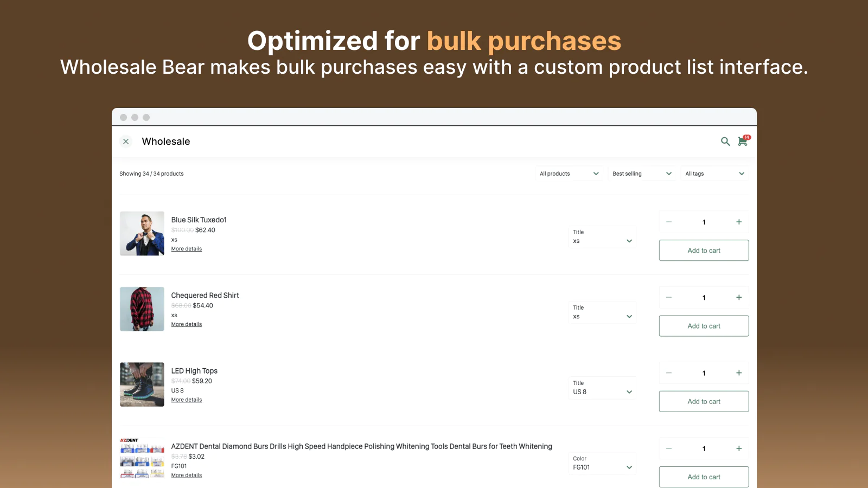Open LED High Tops US 8 size dropdown
Image resolution: width=868 pixels, height=488 pixels.
(602, 388)
